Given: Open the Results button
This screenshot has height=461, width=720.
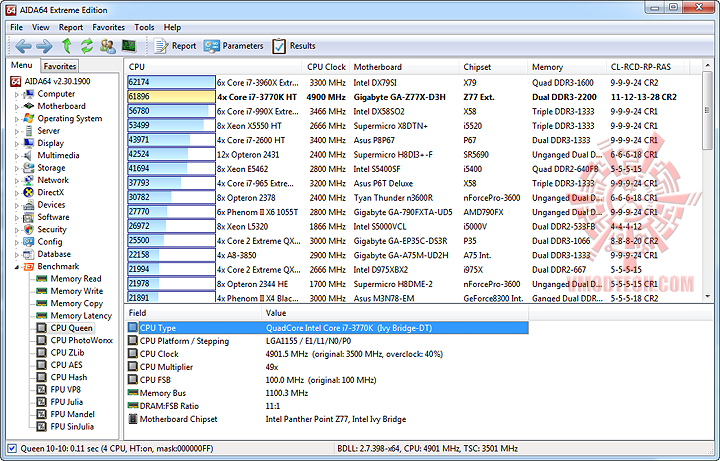Looking at the screenshot, I should (x=294, y=46).
